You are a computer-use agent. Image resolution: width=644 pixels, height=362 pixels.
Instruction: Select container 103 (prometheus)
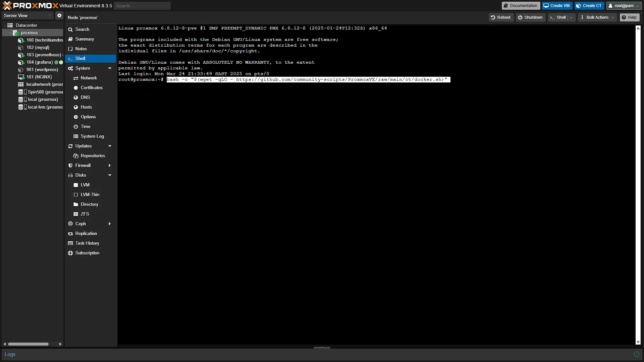click(40, 55)
